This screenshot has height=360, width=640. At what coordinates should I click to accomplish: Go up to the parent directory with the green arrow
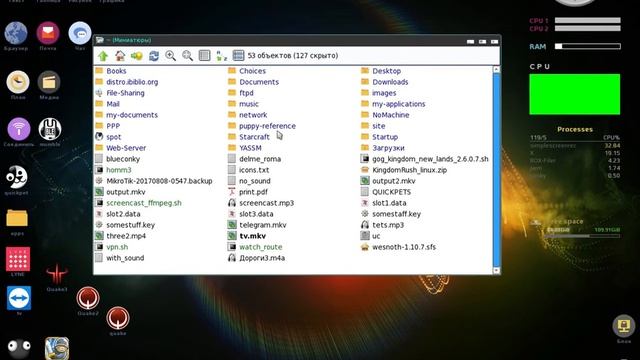point(103,56)
